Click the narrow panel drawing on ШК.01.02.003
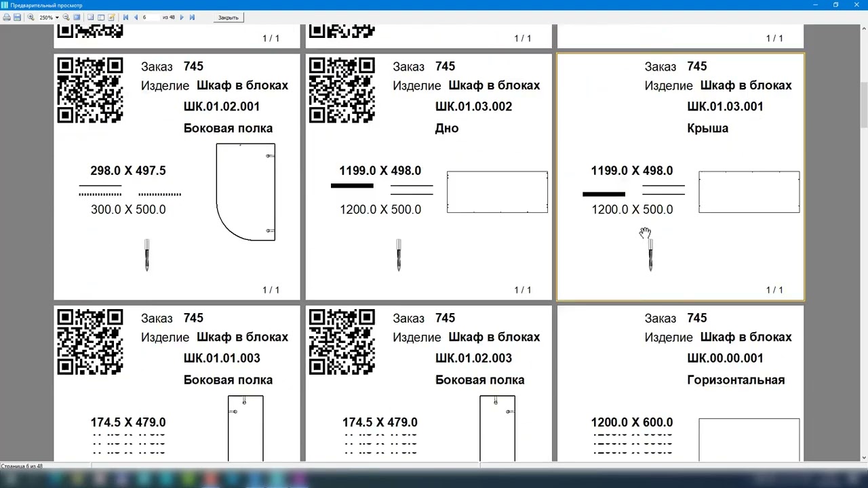 point(497,428)
